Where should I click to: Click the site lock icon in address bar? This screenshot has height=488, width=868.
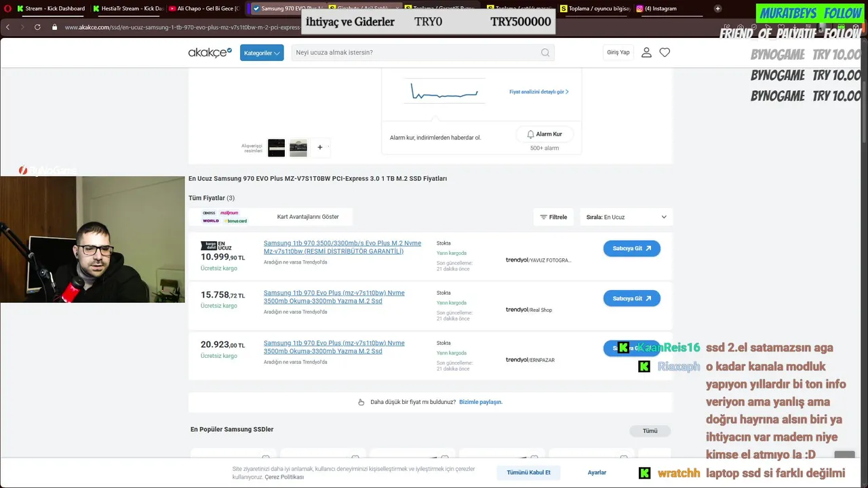coord(56,27)
